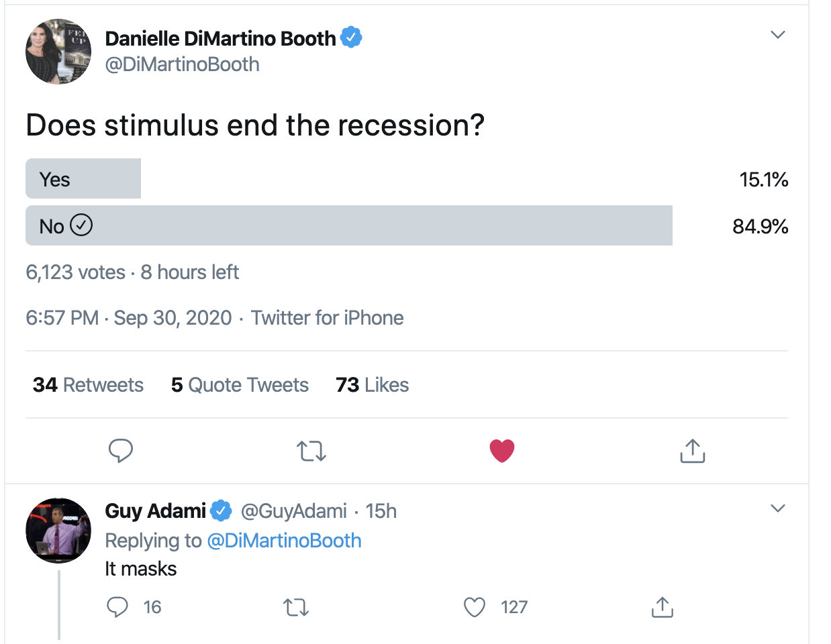Click the @DiMartinoBooth mention link
831x644 pixels.
284,541
